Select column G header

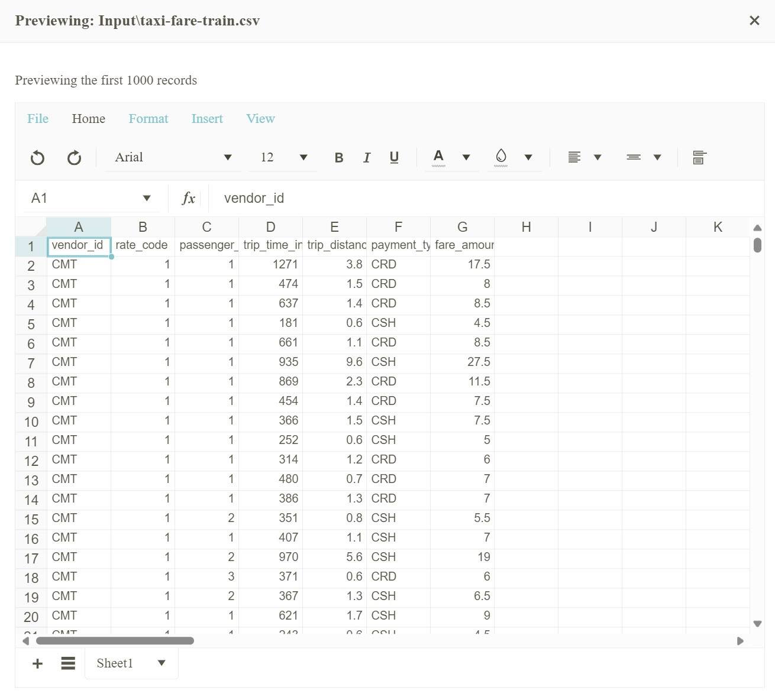(x=462, y=227)
